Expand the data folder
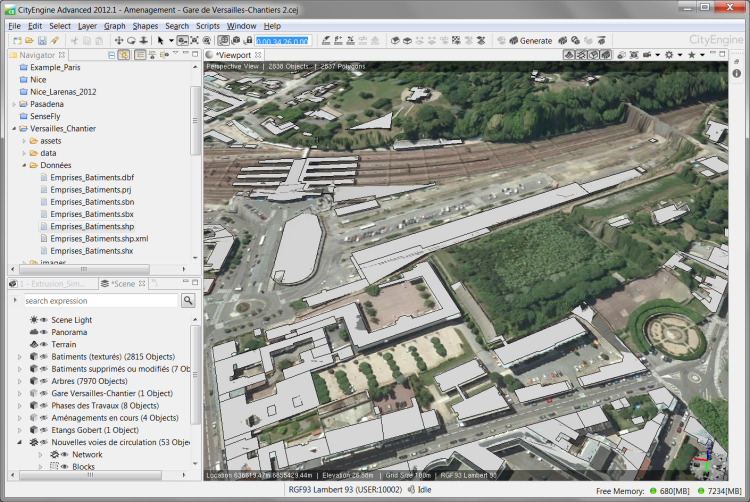 (x=24, y=153)
